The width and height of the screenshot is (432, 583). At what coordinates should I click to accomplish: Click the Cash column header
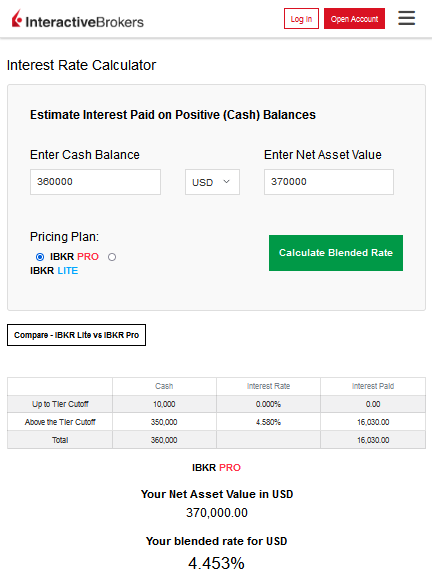pyautogui.click(x=164, y=386)
